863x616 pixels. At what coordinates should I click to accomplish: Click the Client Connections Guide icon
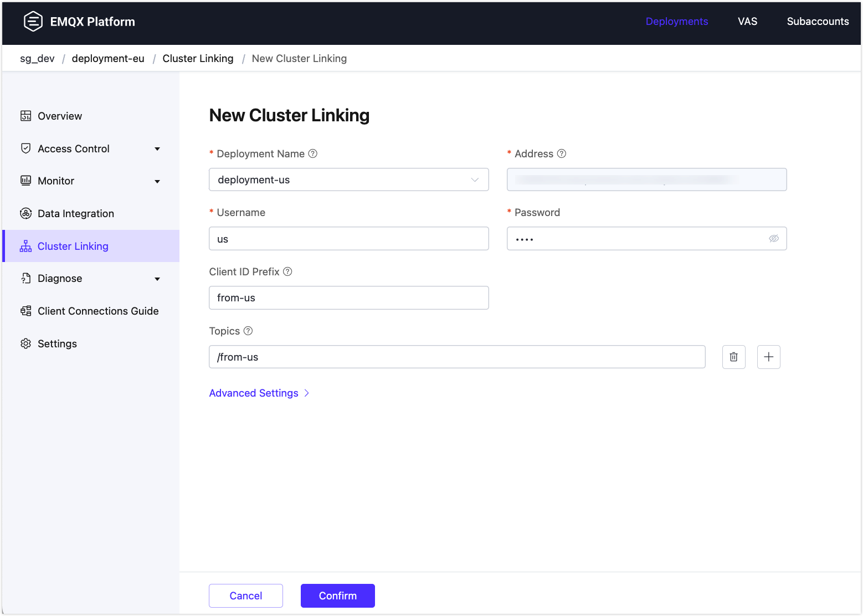point(25,311)
